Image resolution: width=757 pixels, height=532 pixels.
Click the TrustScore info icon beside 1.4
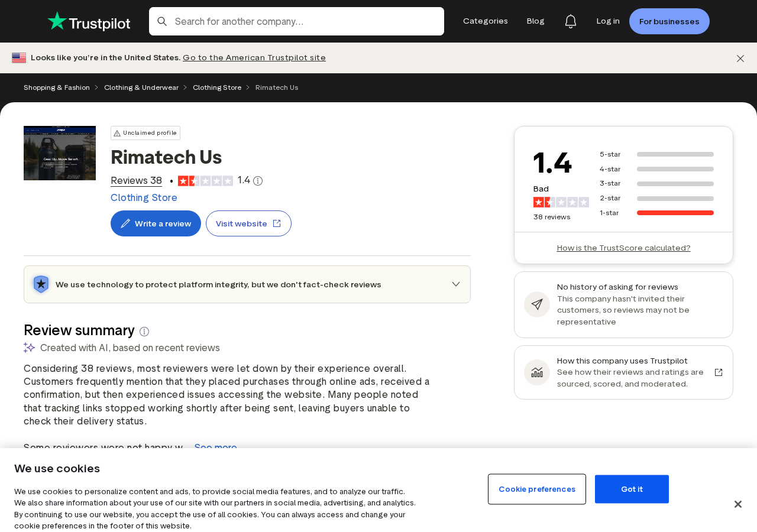pyautogui.click(x=258, y=181)
